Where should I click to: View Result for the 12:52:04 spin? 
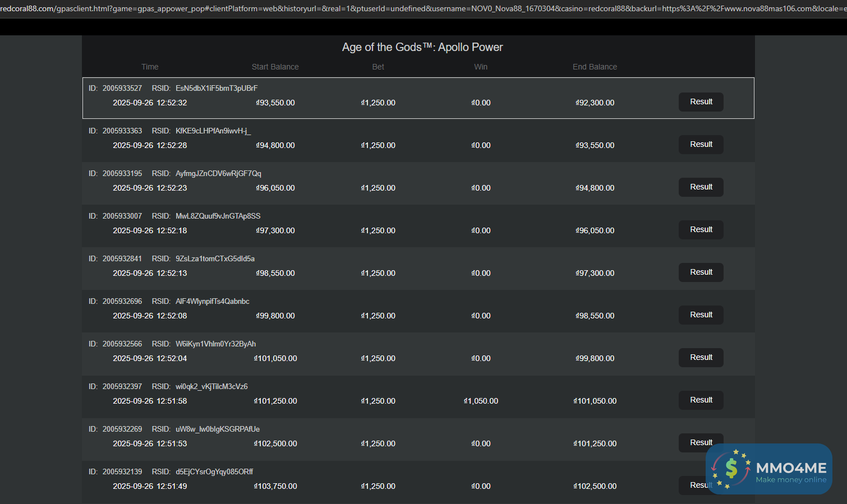701,358
